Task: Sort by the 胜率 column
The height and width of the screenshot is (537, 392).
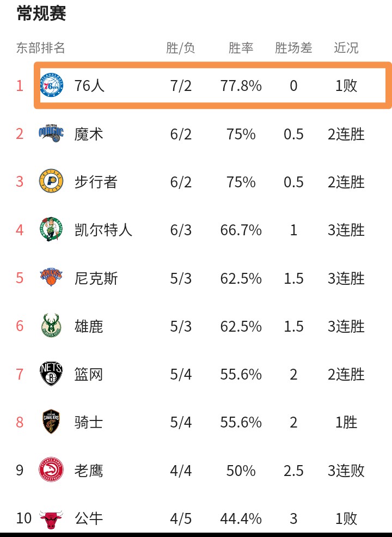Action: pyautogui.click(x=241, y=48)
